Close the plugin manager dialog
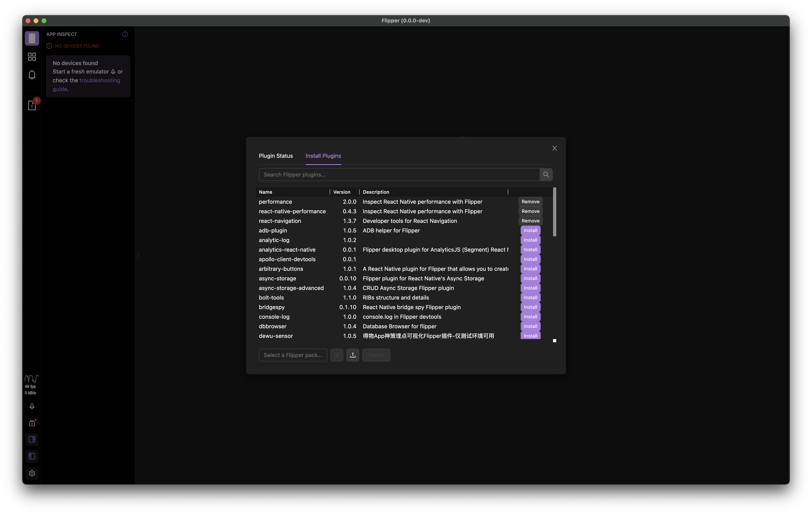This screenshot has width=812, height=514. (x=554, y=148)
